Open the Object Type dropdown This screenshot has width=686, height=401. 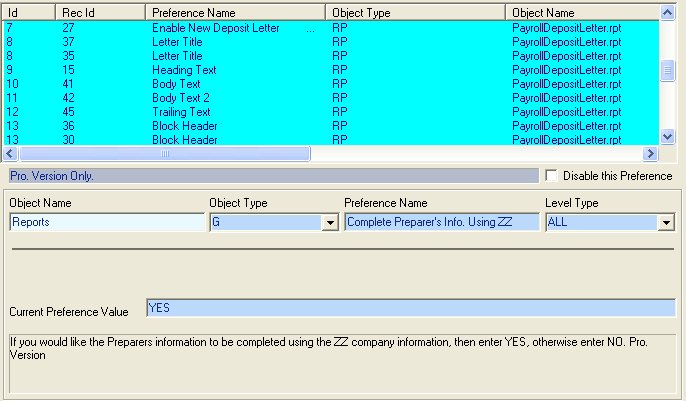(330, 223)
